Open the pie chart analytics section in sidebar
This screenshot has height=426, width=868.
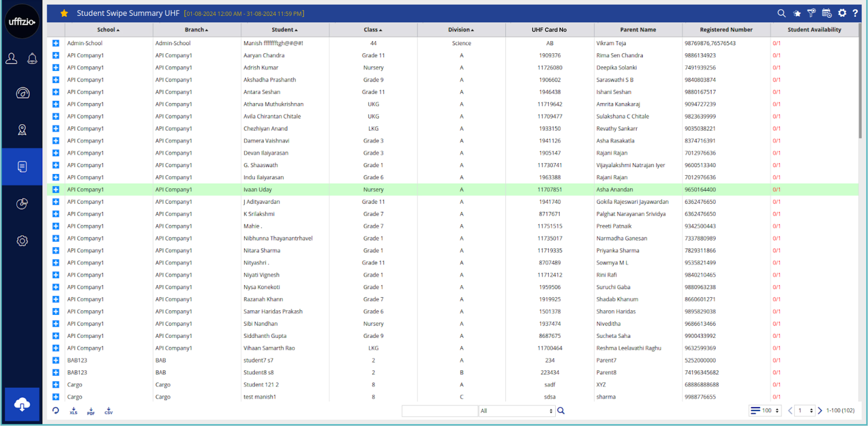[x=22, y=203]
